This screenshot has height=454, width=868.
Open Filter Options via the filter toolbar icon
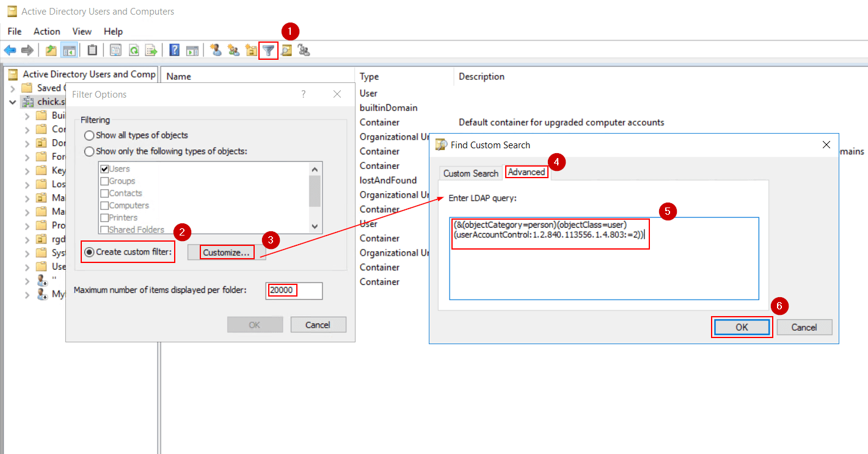tap(268, 49)
